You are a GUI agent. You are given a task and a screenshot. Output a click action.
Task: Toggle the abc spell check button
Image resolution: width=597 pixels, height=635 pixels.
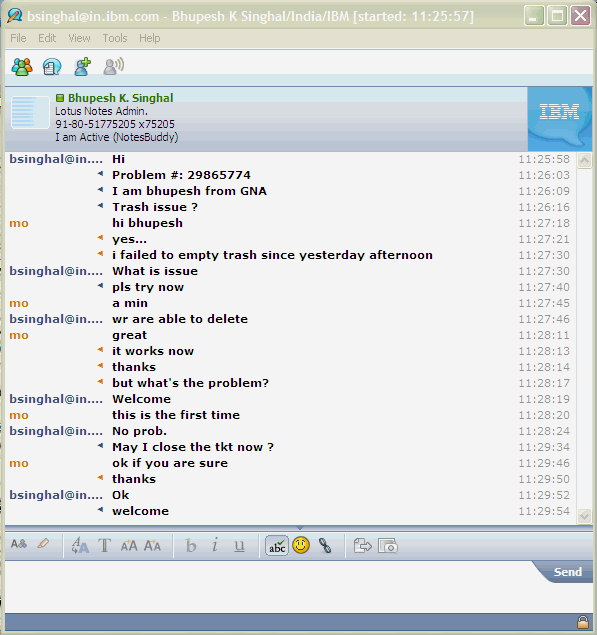(277, 546)
